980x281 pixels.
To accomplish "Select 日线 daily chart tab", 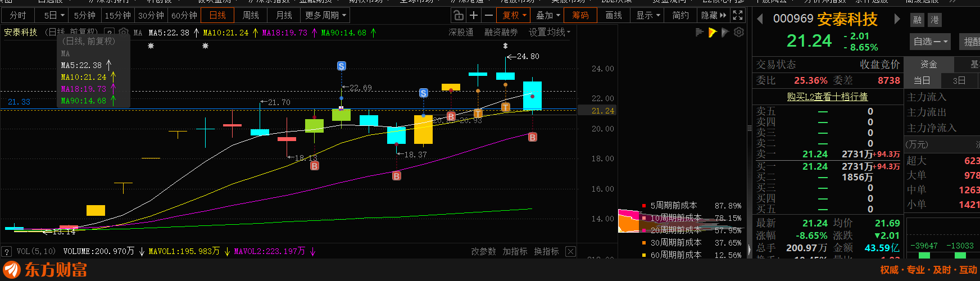I will (217, 15).
